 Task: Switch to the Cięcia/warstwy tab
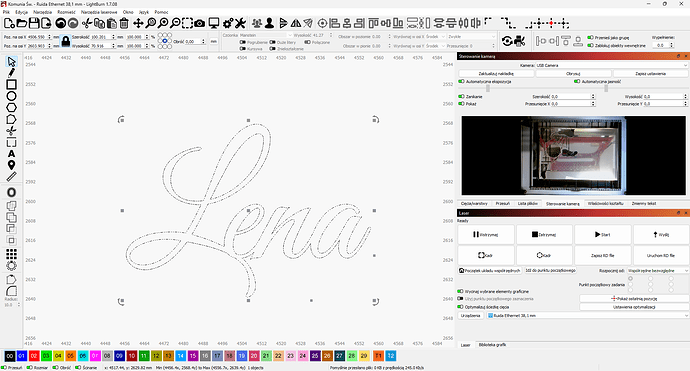[474, 204]
